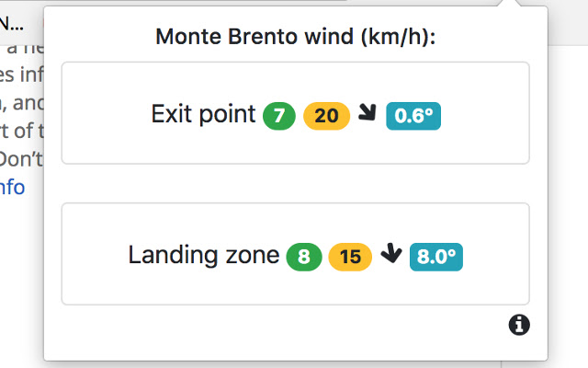Image resolution: width=588 pixels, height=368 pixels.
Task: Click the "Landing zone" label text
Action: point(203,256)
